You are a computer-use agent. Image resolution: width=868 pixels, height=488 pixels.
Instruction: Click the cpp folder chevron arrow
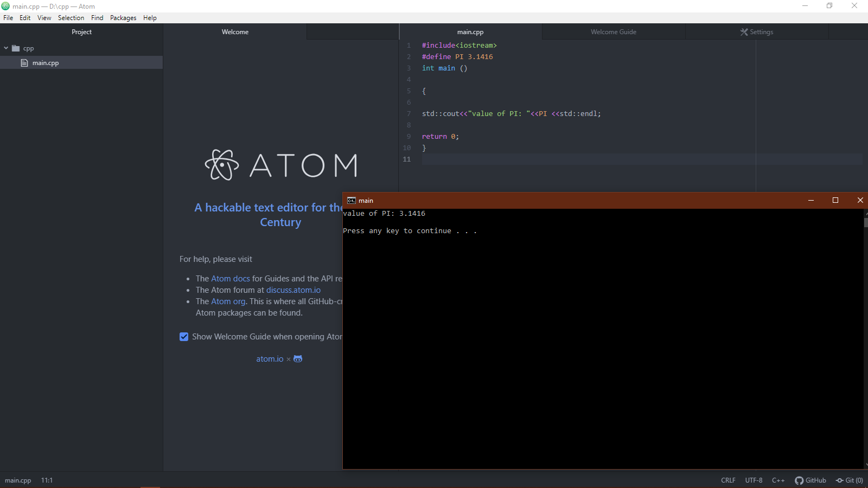pos(6,48)
